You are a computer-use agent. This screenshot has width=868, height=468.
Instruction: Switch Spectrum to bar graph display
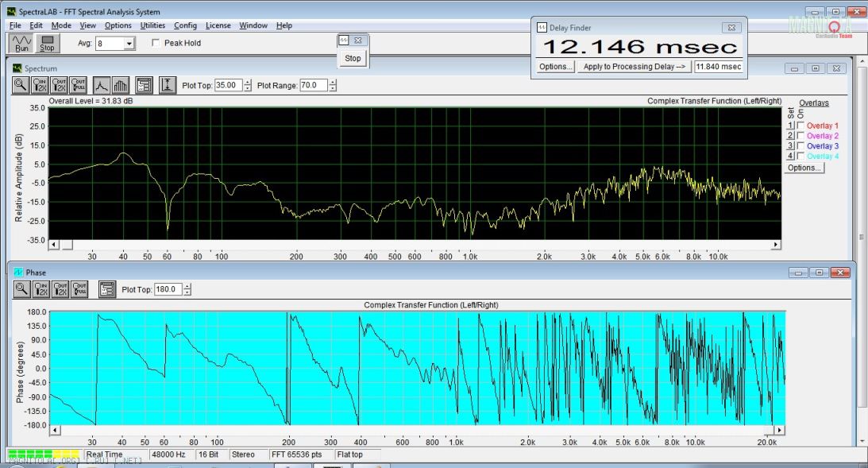120,85
